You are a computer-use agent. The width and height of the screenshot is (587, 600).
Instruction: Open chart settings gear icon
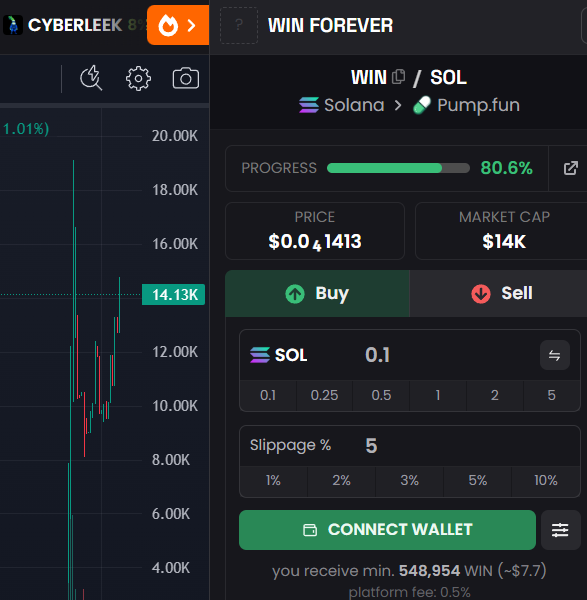[139, 78]
